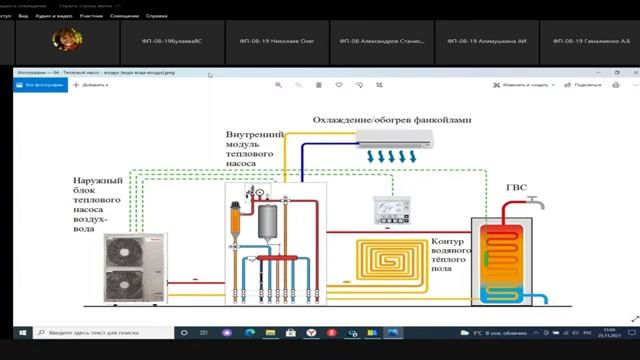Viewport: 640px width, 360px height.
Task: Open Microsoft Store from taskbar
Action: point(291,333)
